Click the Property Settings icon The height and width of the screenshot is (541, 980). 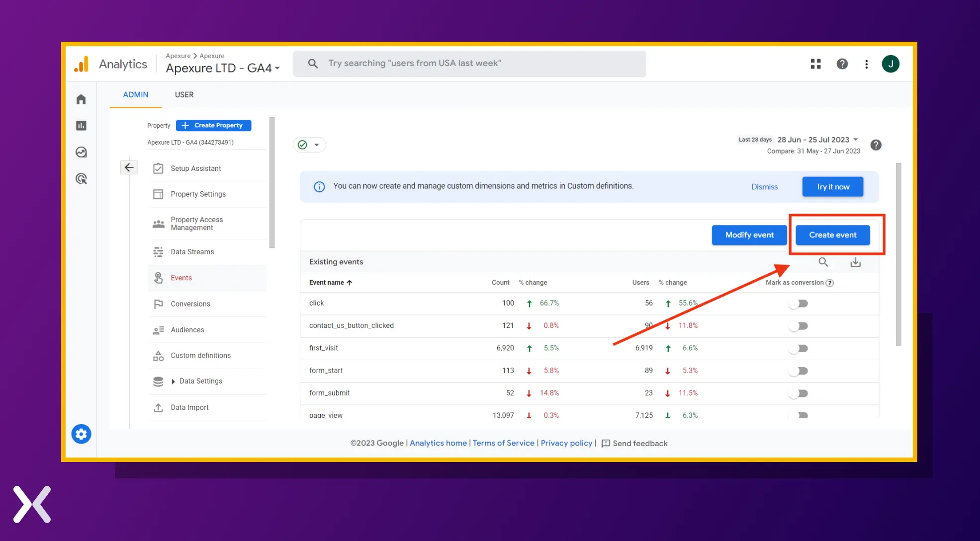[x=158, y=194]
